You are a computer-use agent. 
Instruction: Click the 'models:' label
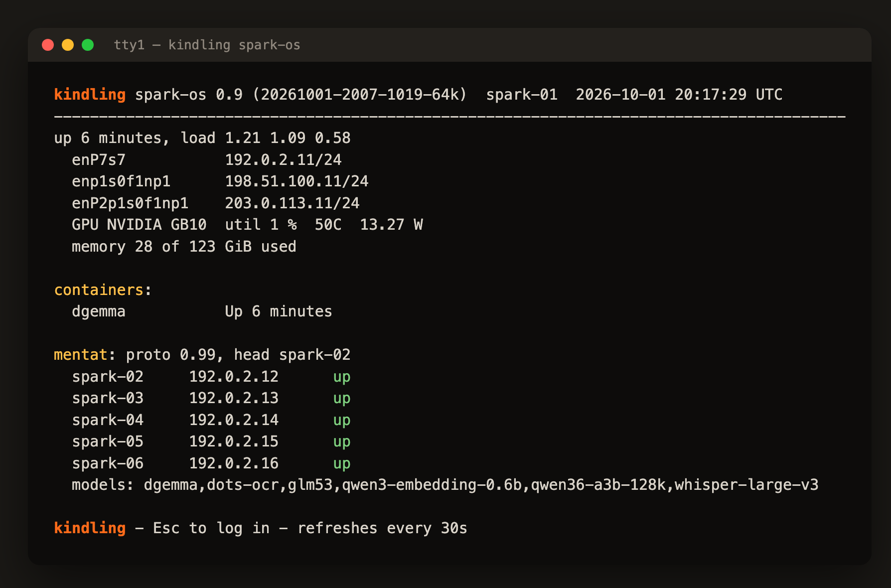103,485
